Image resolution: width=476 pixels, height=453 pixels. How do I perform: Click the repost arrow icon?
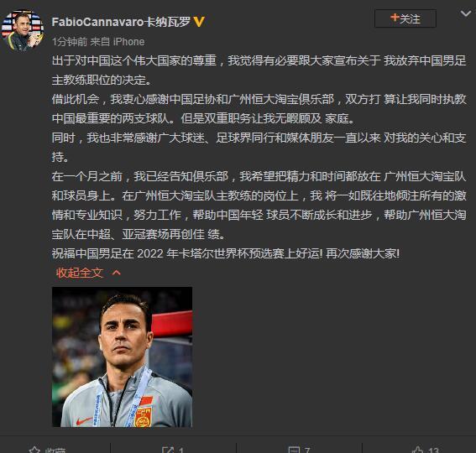click(168, 450)
